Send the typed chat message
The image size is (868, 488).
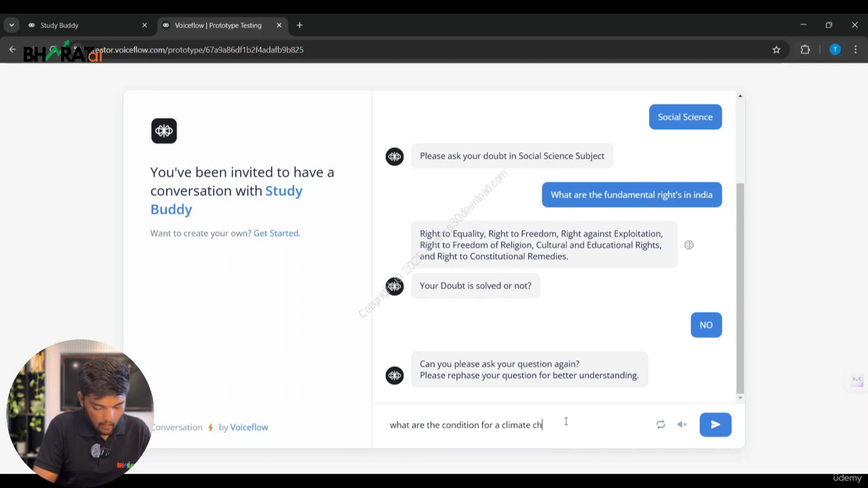(715, 424)
